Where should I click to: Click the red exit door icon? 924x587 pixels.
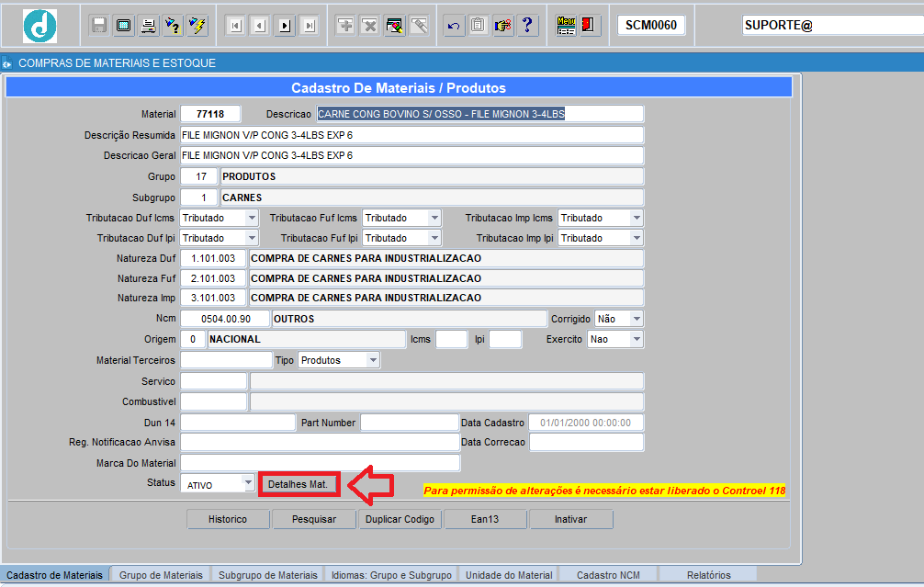pyautogui.click(x=590, y=26)
